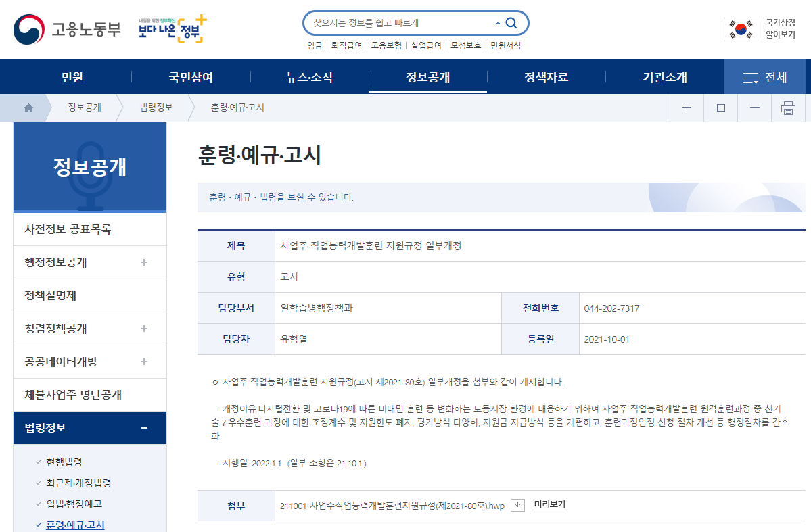Open search suggestions dropdown arrow
This screenshot has width=811, height=532.
pyautogui.click(x=498, y=23)
